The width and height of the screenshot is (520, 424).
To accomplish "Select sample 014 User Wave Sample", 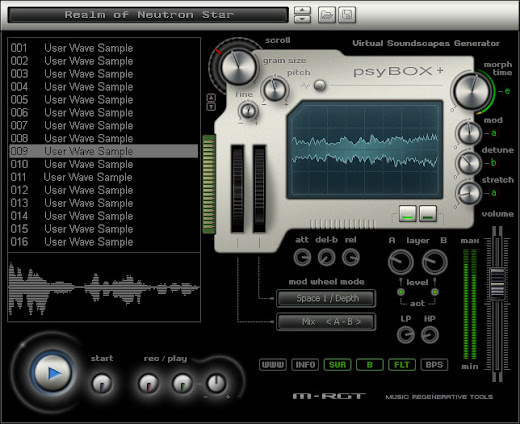I will [x=104, y=216].
